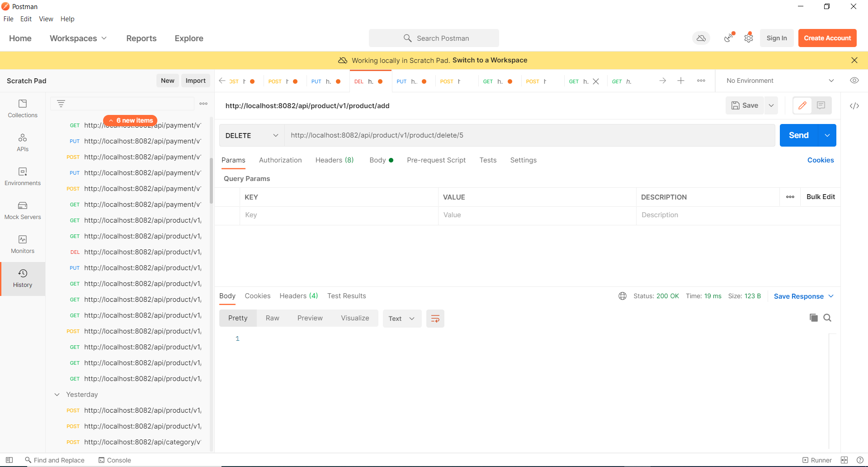Screen dimensions: 868x467
Task: Open the help question mark icon
Action: (x=860, y=460)
